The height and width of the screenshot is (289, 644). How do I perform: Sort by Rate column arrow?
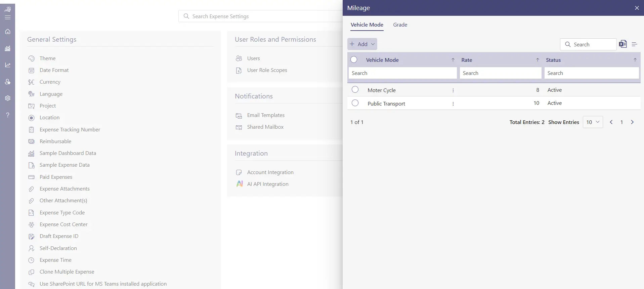pyautogui.click(x=537, y=60)
